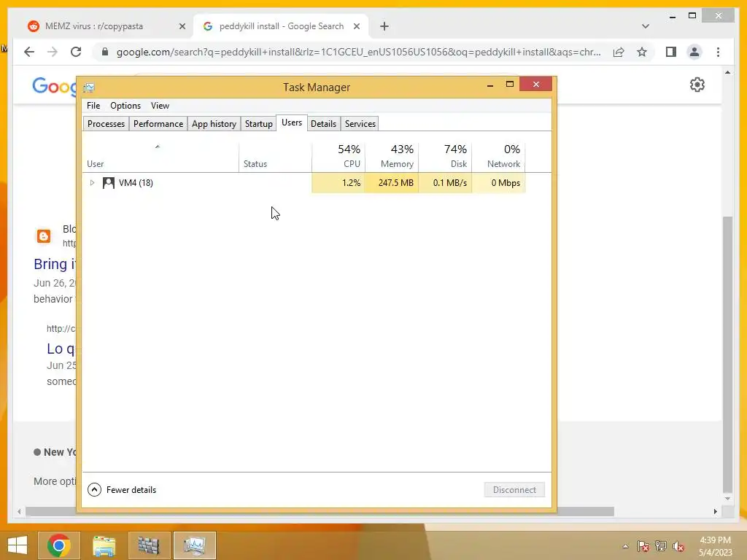This screenshot has width=747, height=560.
Task: Go back in Chrome
Action: point(29,52)
